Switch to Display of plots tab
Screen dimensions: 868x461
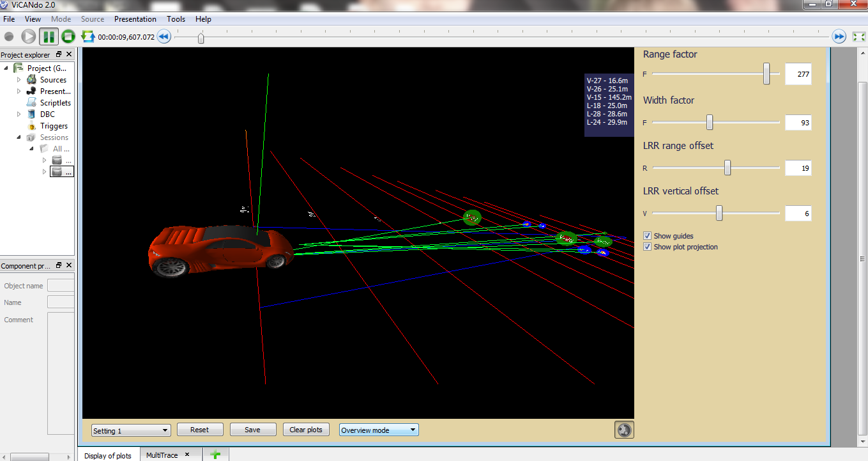(108, 455)
